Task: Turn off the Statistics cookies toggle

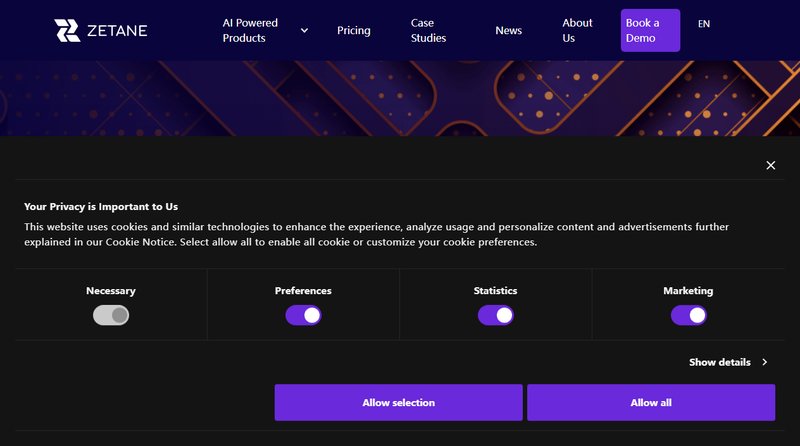Action: point(495,315)
